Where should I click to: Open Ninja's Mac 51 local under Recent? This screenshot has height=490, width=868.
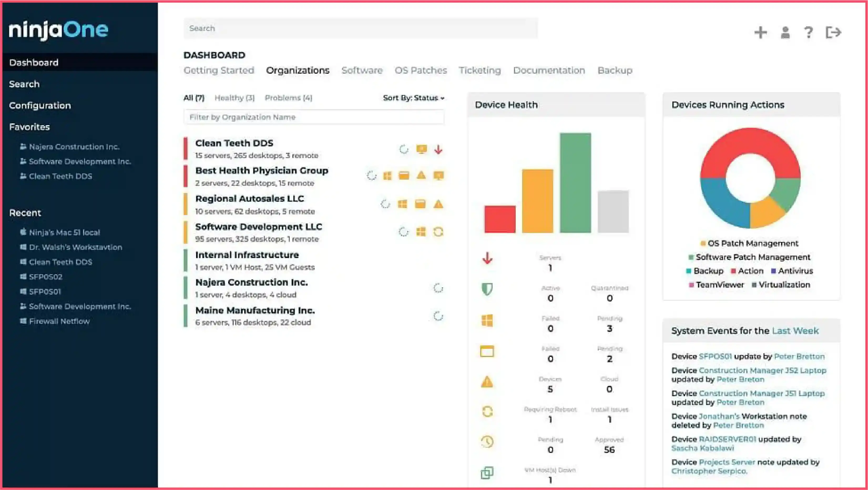point(64,232)
